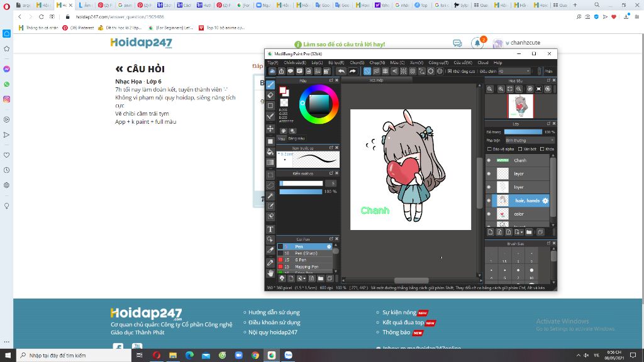Click new layer icon in layer panel
Image resolution: width=644 pixels, height=362 pixels.
point(490,232)
